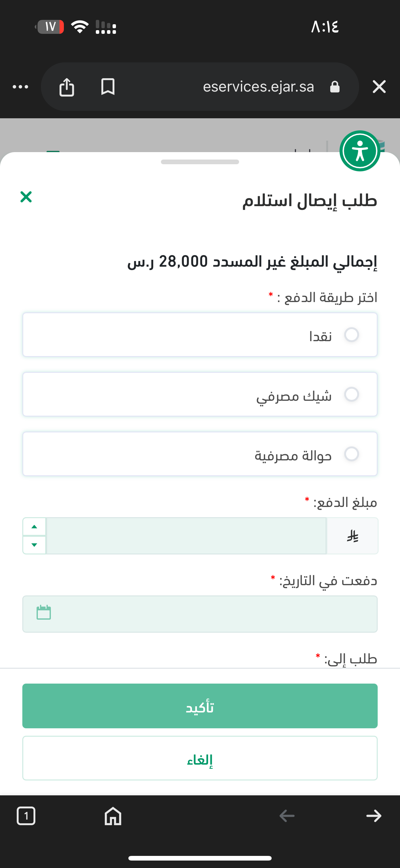400x868 pixels.
Task: Open the browser three-dots menu
Action: [x=20, y=87]
